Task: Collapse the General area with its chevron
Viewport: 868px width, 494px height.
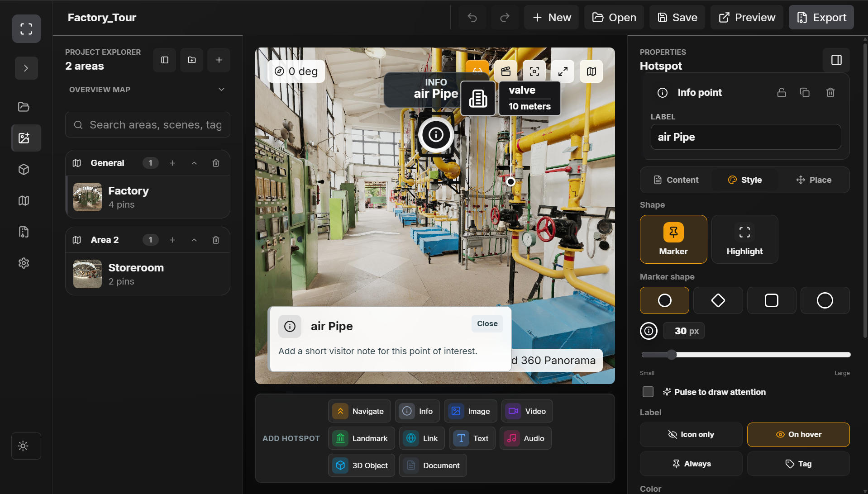Action: coord(194,163)
